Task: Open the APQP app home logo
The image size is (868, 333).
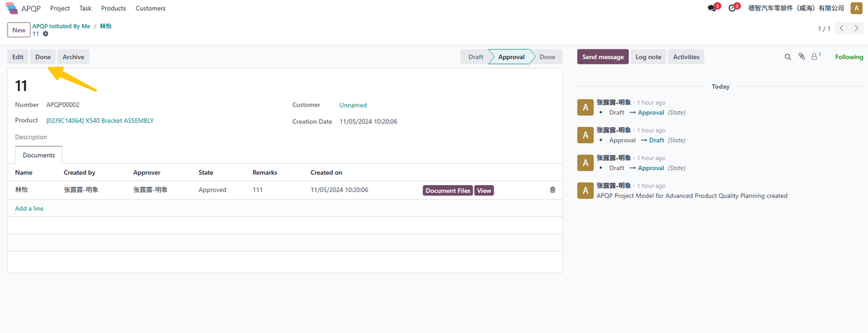Action: tap(13, 8)
